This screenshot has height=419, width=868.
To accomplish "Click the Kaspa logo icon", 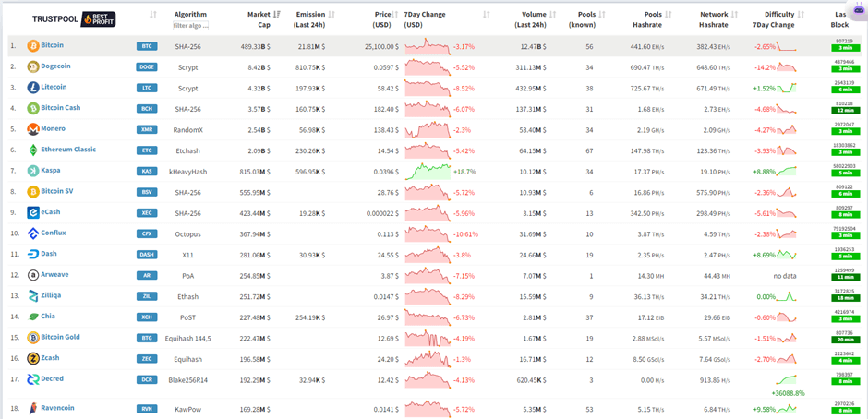I will (x=33, y=171).
